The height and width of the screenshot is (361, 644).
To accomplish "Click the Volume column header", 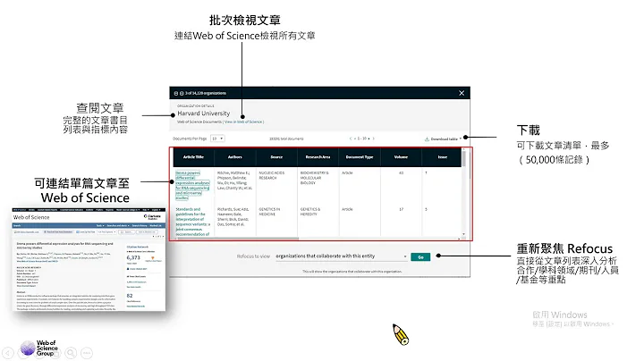I will (x=402, y=157).
